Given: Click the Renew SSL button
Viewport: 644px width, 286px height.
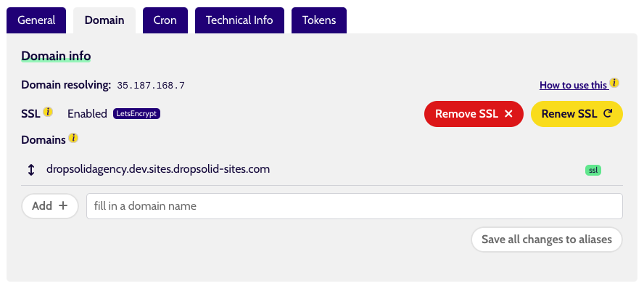Looking at the screenshot, I should (577, 114).
